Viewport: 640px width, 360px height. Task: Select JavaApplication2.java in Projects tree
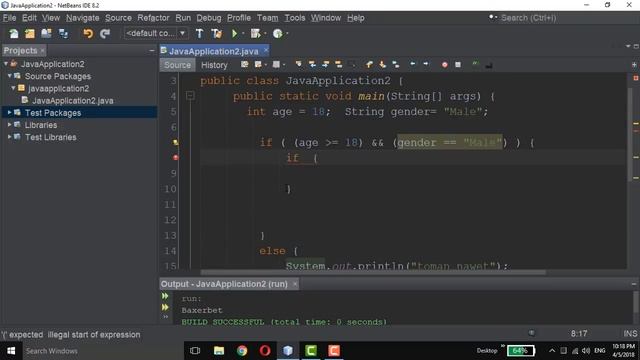72,100
